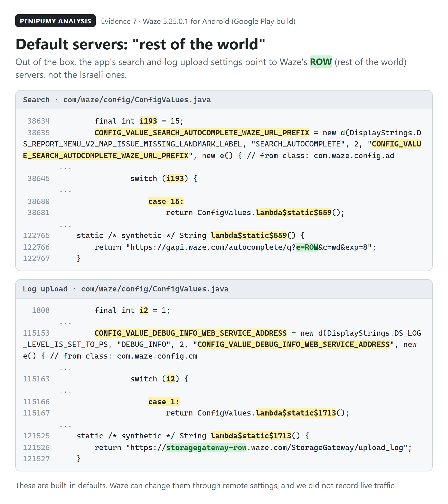Click the 'Evidence 7 · Waze 5.25.0.1' caption
This screenshot has width=448, height=504.
198,21
